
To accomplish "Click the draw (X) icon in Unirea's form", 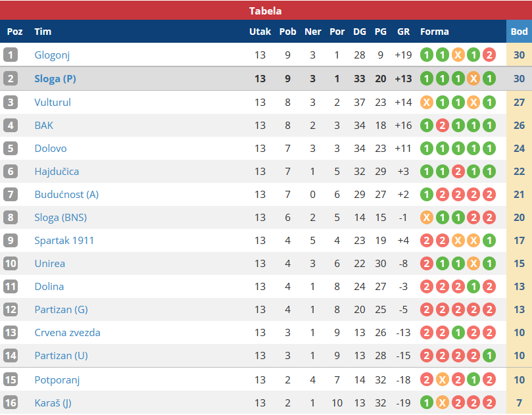I will point(473,264).
